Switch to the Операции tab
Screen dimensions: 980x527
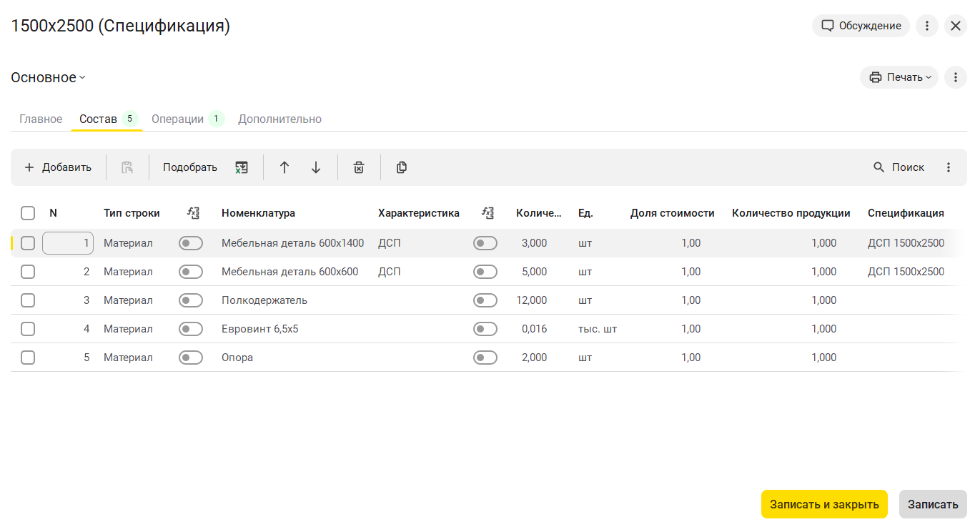pos(178,119)
